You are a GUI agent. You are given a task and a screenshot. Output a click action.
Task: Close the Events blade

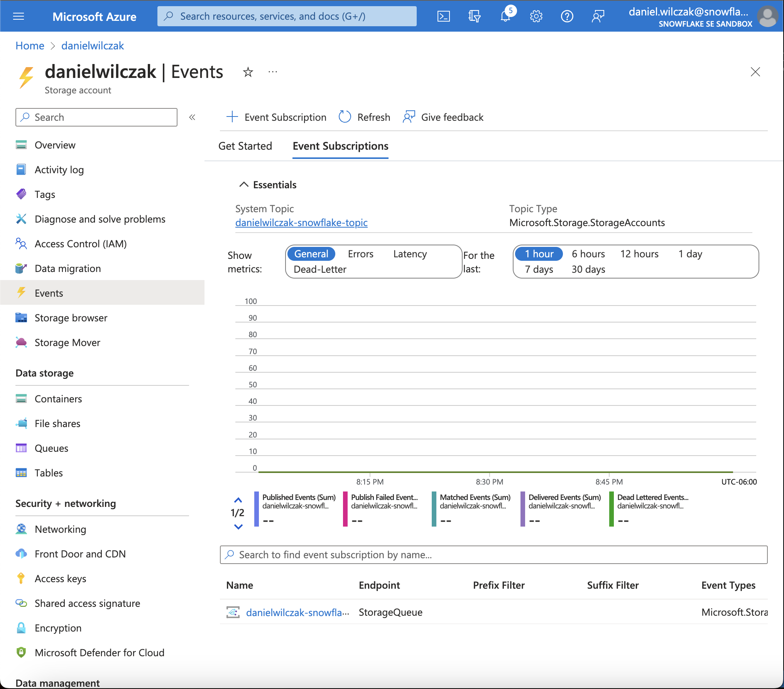click(755, 72)
